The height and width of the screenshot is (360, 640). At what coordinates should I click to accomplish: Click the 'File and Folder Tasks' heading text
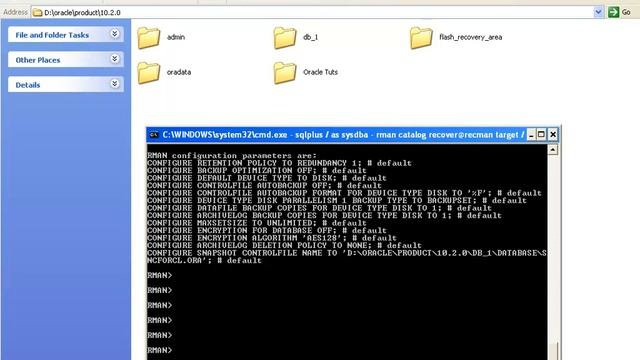pos(52,35)
